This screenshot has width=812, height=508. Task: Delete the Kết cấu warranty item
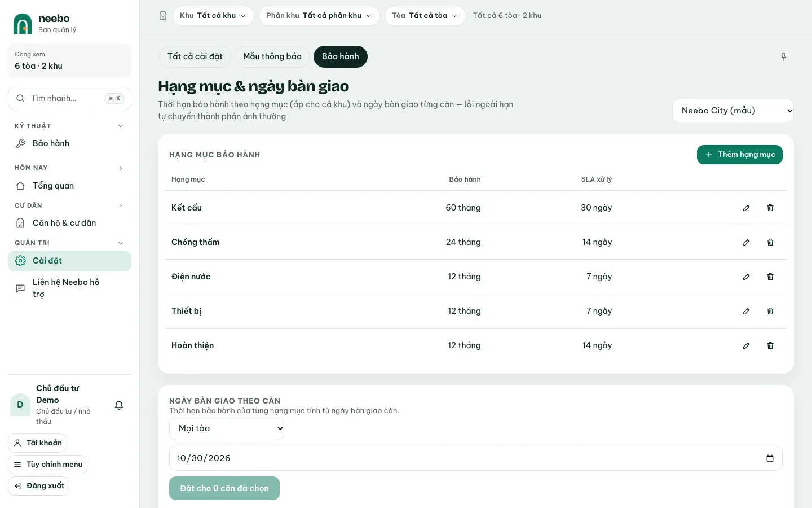[770, 208]
